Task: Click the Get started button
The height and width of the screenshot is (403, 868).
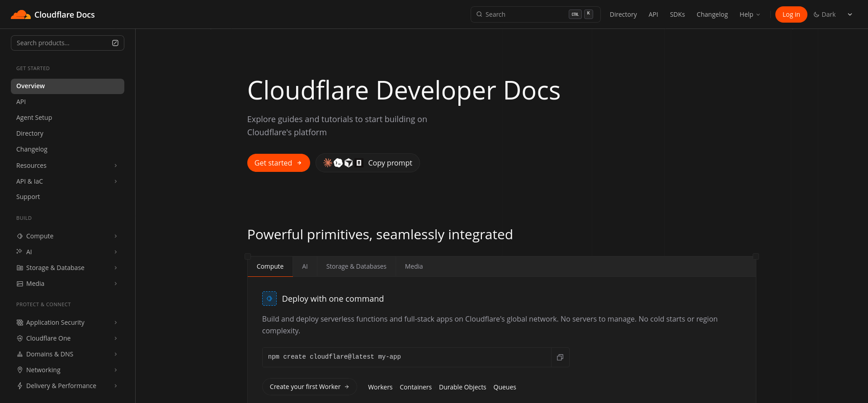Action: click(278, 163)
